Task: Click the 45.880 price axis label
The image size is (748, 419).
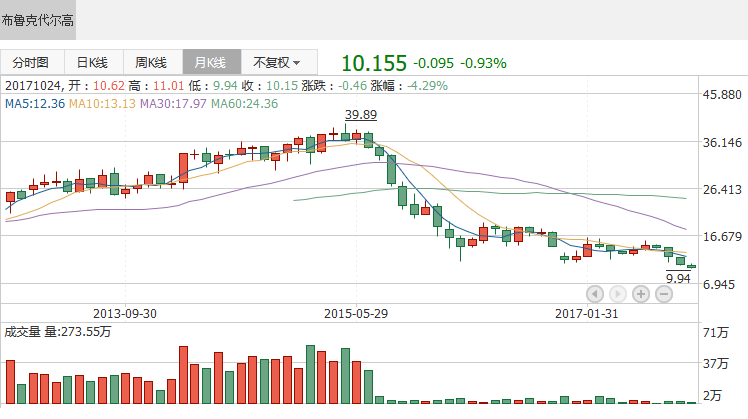Action: coord(722,94)
